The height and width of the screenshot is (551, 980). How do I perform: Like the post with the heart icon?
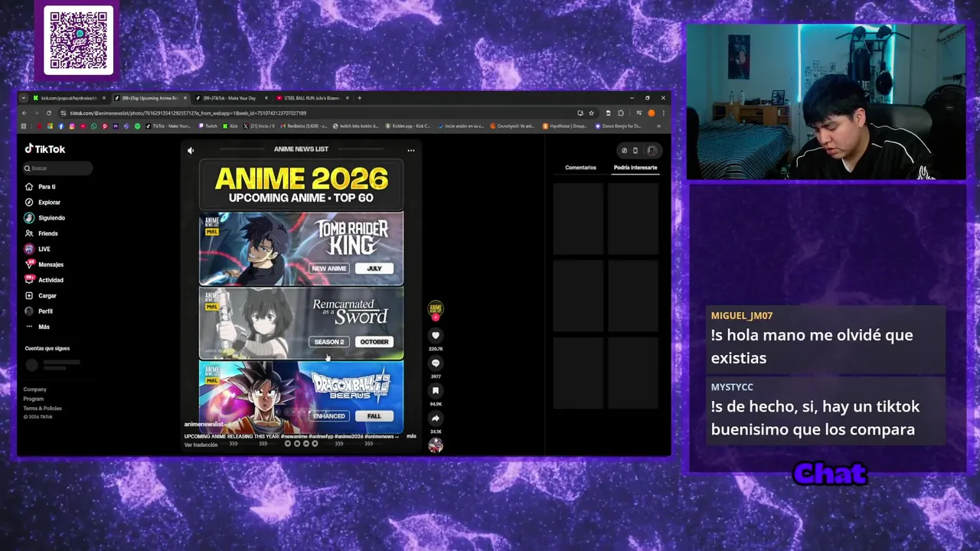coord(436,335)
